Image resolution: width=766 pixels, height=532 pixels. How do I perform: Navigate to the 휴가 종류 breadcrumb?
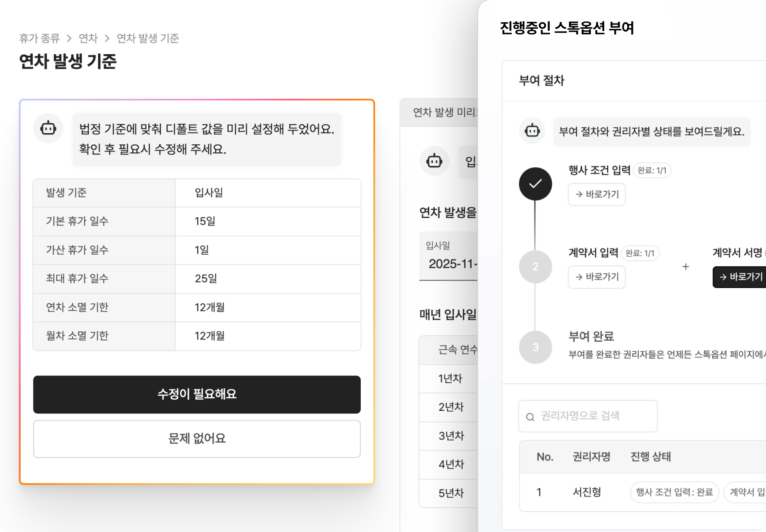38,38
